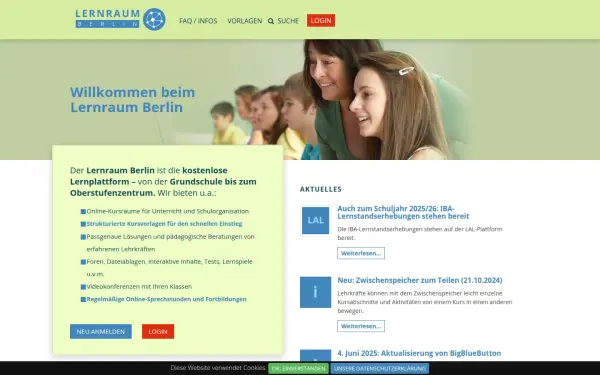Click summary Die IBA-Lernstandserhebungen stehen auf der LAL-Plattform
Screen dimensions: 600x375
[420, 233]
